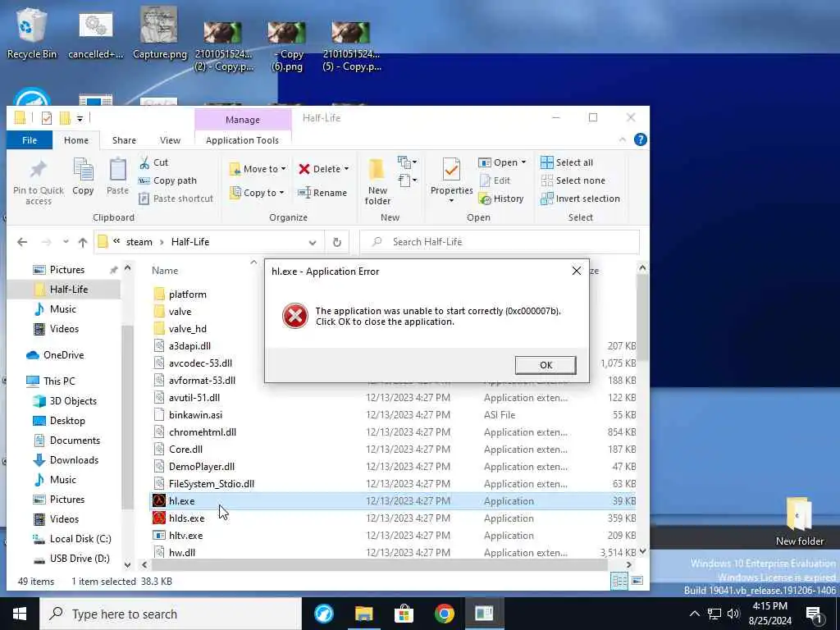
Task: Open the File tab
Action: (x=30, y=139)
